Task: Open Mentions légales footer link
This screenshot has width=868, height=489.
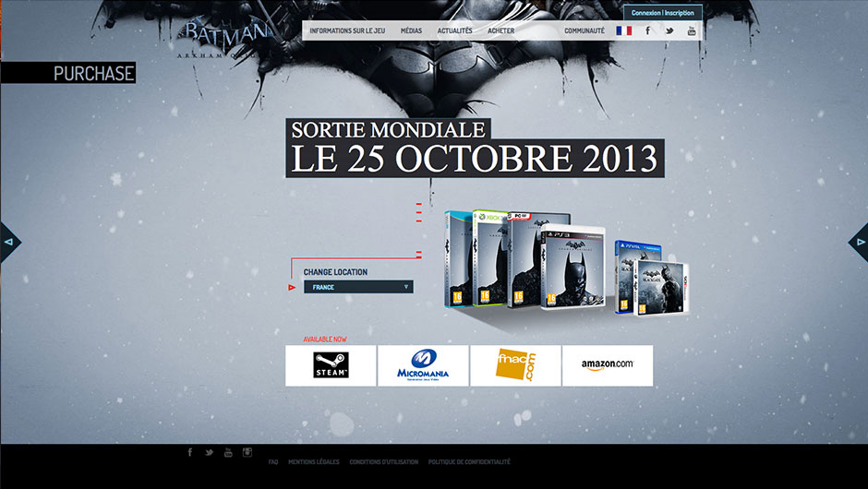Action: (x=313, y=462)
